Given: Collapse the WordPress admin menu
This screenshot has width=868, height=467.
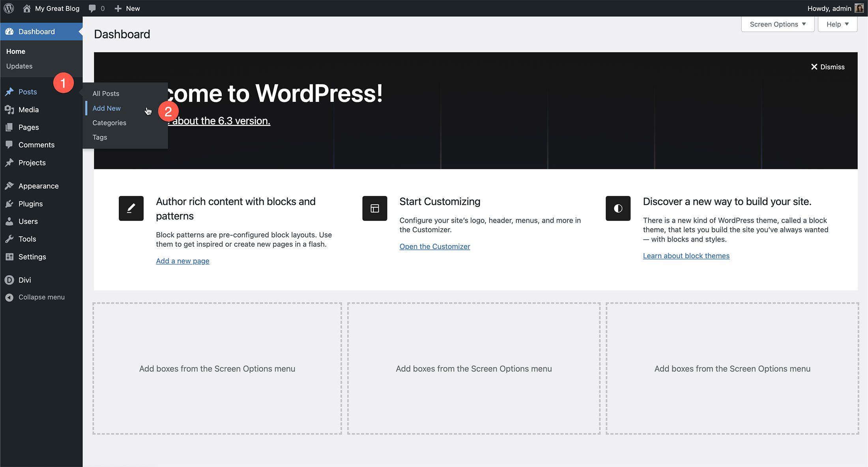Looking at the screenshot, I should [41, 297].
